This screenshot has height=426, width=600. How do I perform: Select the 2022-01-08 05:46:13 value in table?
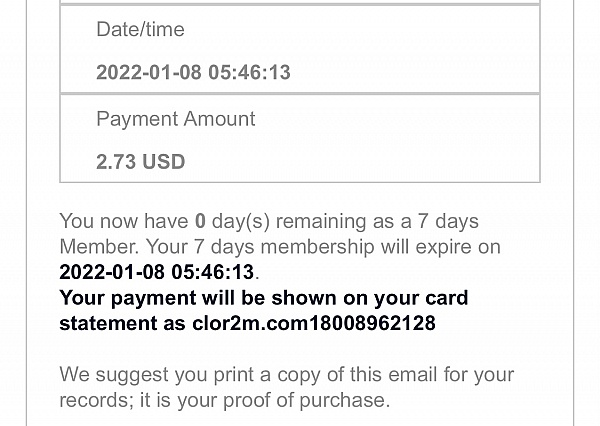pyautogui.click(x=193, y=72)
